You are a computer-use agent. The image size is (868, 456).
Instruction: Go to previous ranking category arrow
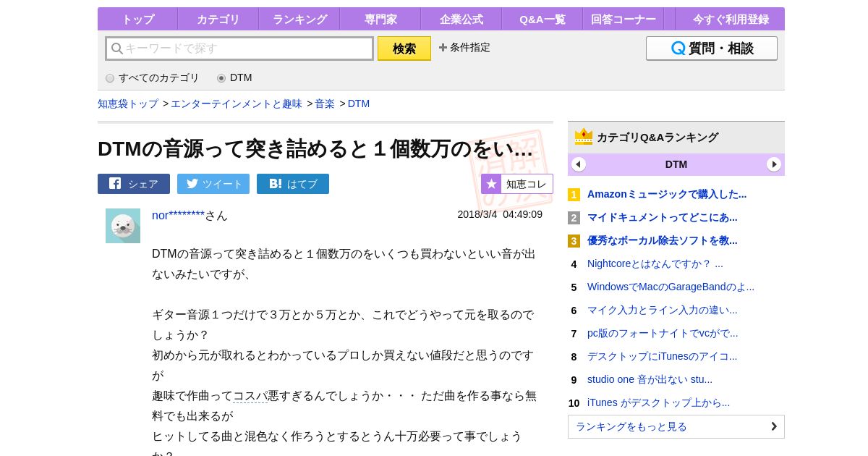(x=579, y=164)
